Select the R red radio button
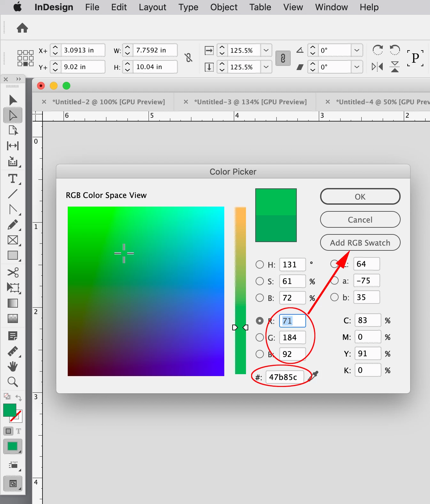Image resolution: width=430 pixels, height=504 pixels. 260,321
